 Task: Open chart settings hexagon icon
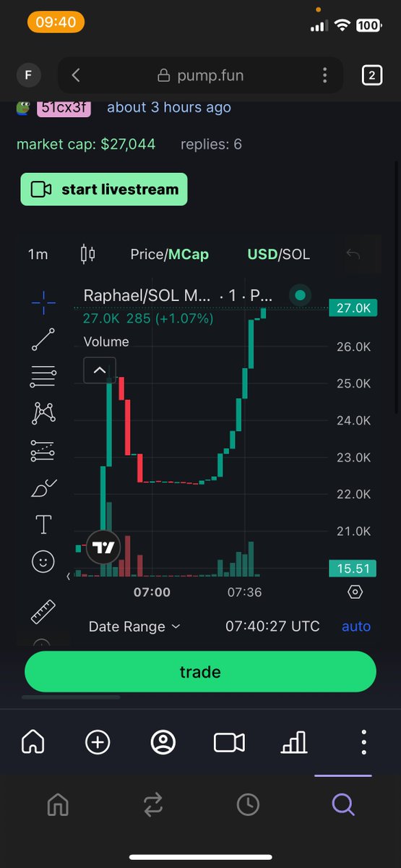point(355,592)
